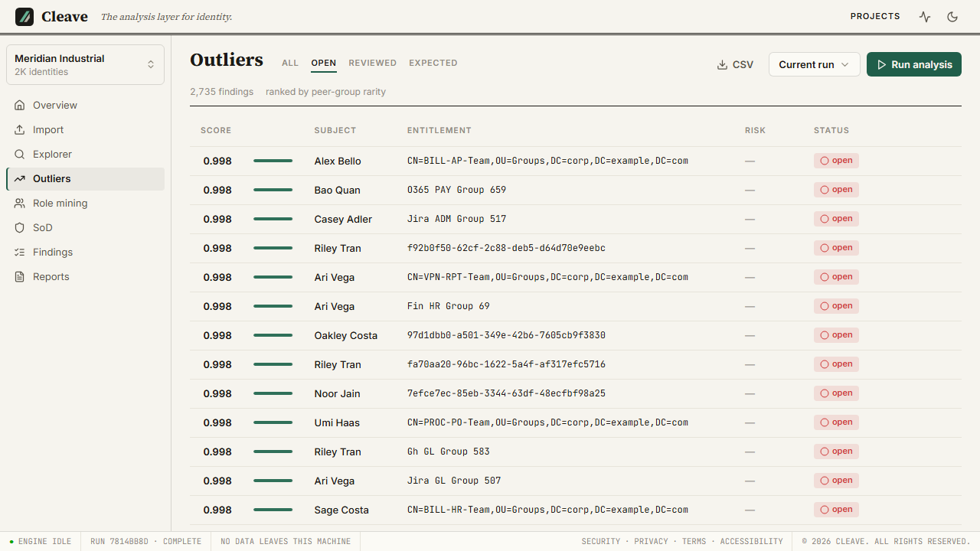The width and height of the screenshot is (980, 551).
Task: Click entitlement O365 PAY Group 659
Action: coord(456,190)
